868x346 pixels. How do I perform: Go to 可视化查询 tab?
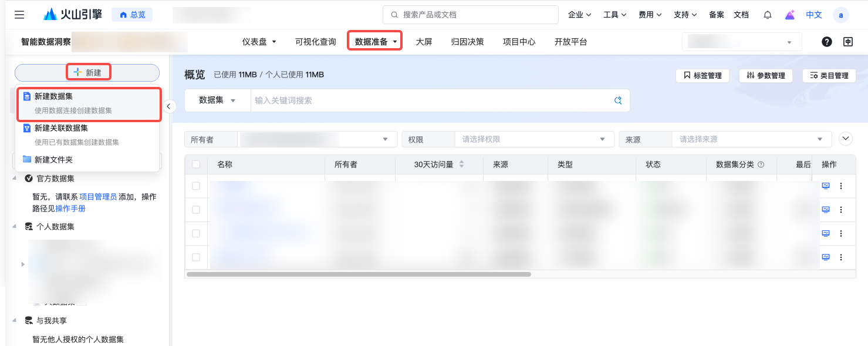(316, 42)
